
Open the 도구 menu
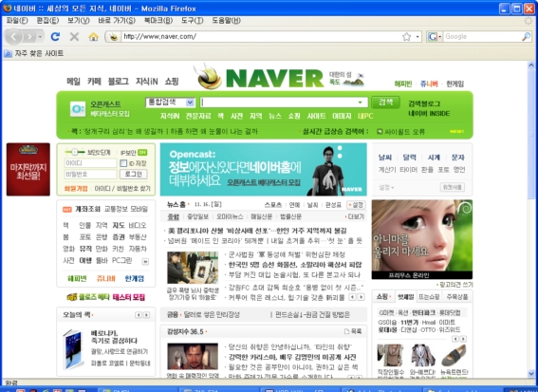(x=192, y=21)
